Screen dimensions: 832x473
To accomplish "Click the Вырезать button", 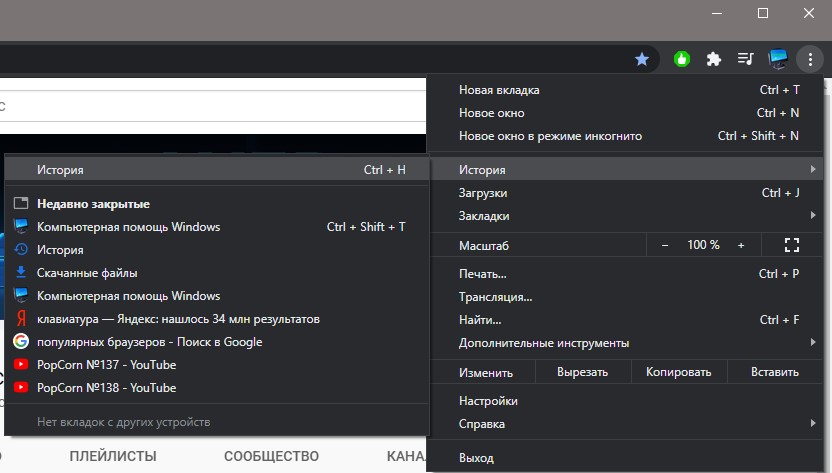I will [583, 372].
